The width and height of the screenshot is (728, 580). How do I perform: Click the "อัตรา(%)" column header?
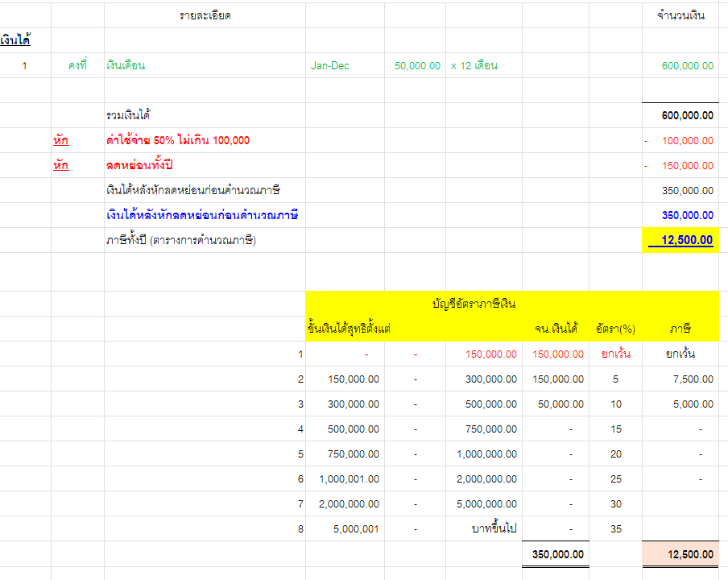(615, 329)
